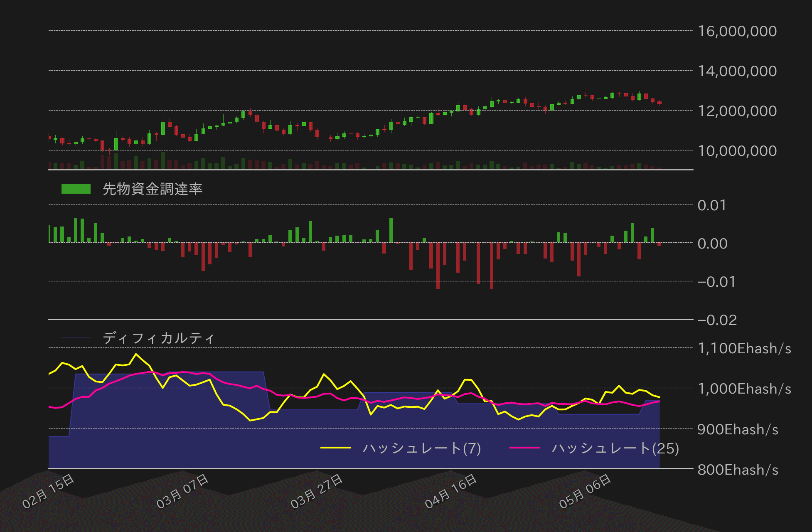This screenshot has height=532, width=812.
Task: Click the pink ハッシュレート(25) legend line
Action: pyautogui.click(x=525, y=448)
